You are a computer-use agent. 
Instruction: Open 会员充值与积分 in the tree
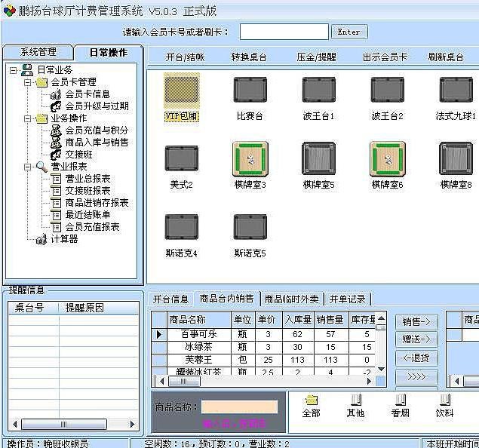pos(97,130)
